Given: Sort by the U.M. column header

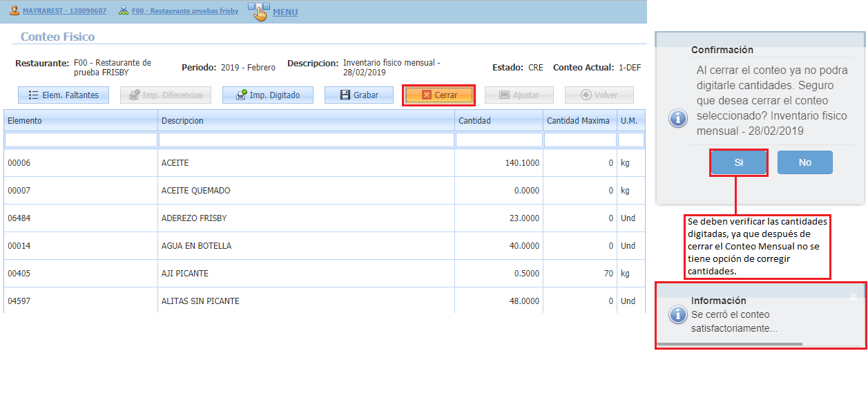Looking at the screenshot, I should [x=631, y=121].
